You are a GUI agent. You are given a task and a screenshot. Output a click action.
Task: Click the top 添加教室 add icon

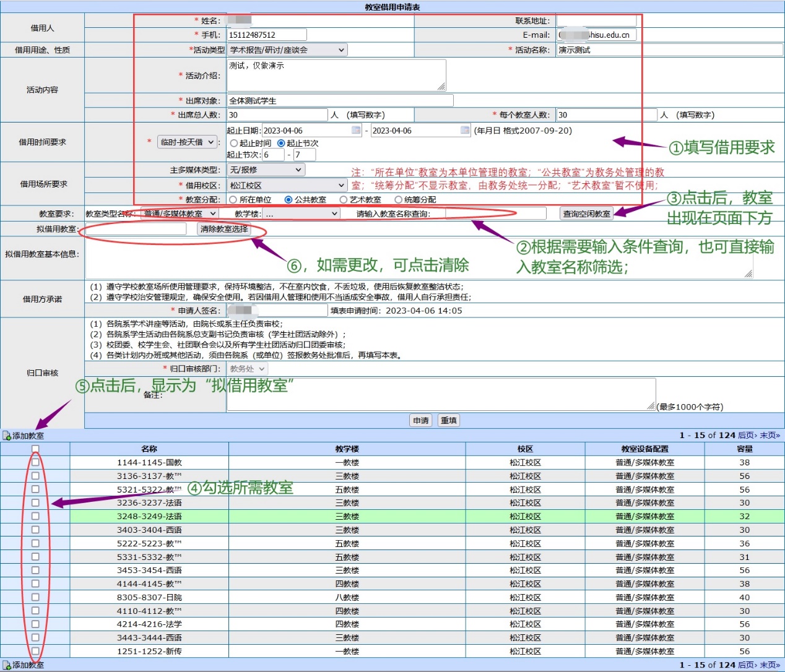point(7,436)
